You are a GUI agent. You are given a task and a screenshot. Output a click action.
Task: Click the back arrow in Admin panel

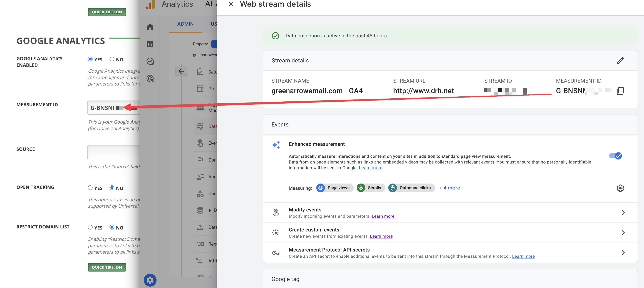[x=181, y=71]
